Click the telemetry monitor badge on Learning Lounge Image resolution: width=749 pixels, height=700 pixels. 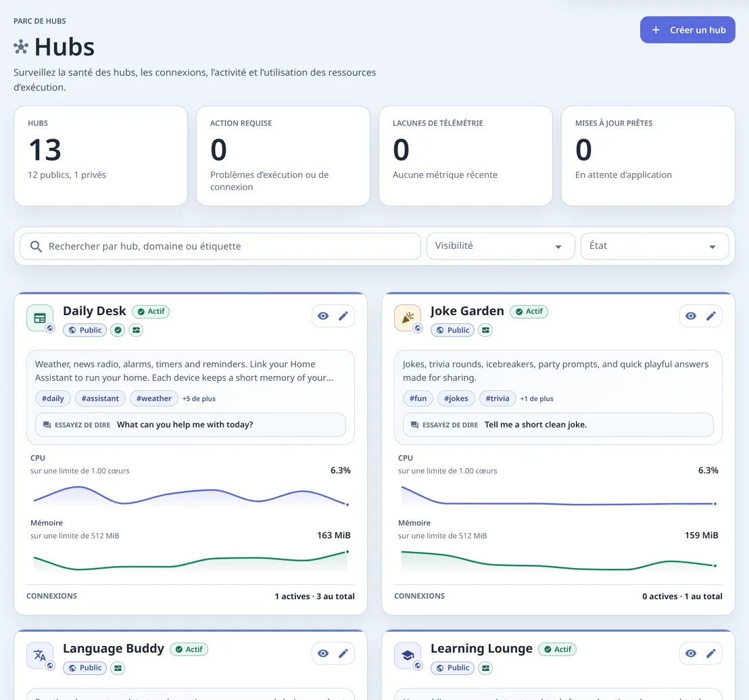click(485, 668)
